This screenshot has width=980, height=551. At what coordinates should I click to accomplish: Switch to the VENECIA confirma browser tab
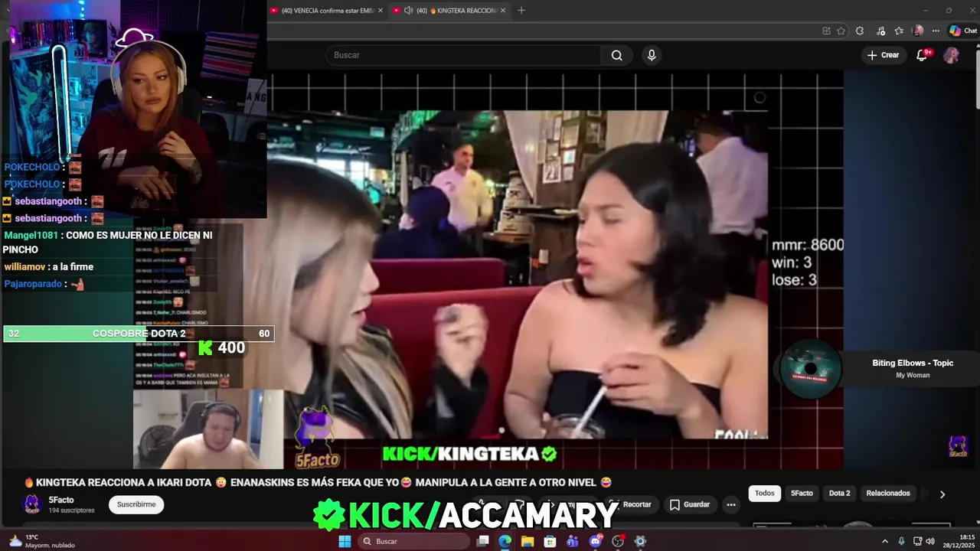326,11
